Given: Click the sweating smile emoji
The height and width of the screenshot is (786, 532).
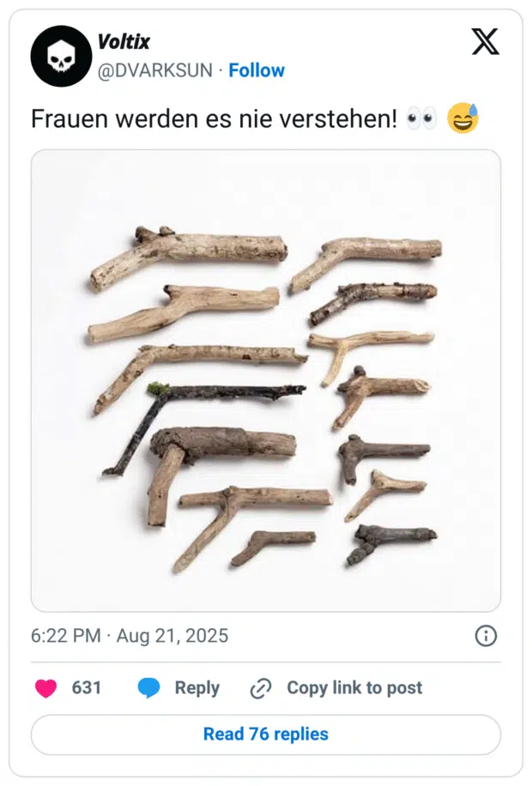Looking at the screenshot, I should click(463, 118).
